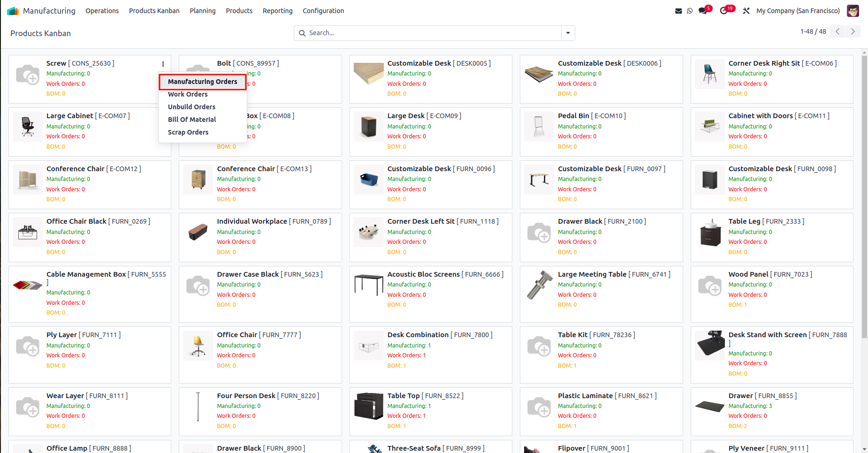This screenshot has width=868, height=453.
Task: Click the Large Meeting Table bolt thumbnail
Action: [x=539, y=285]
